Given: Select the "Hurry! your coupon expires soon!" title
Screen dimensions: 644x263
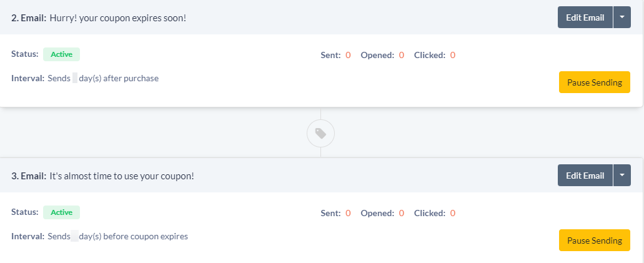Looking at the screenshot, I should (118, 18).
